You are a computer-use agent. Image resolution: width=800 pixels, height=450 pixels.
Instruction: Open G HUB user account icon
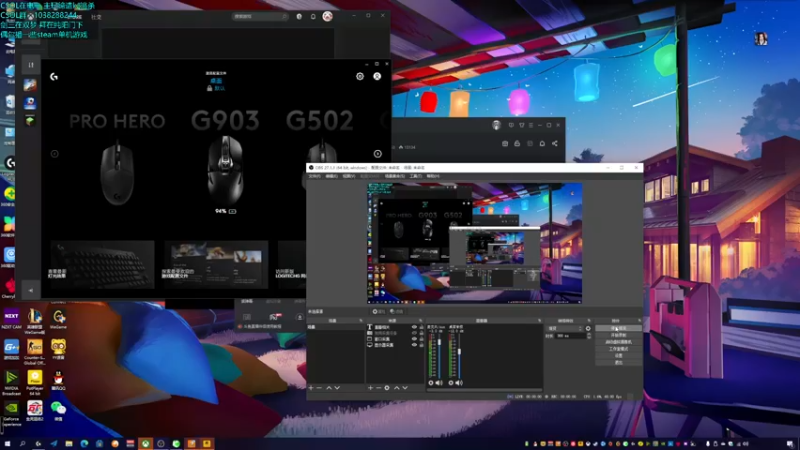coord(377,76)
